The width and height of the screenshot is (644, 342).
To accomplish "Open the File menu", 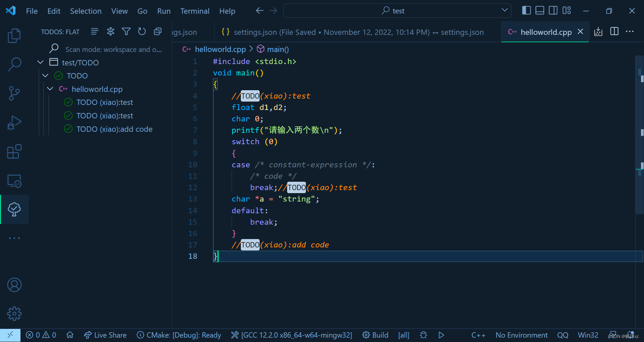I will 32,11.
